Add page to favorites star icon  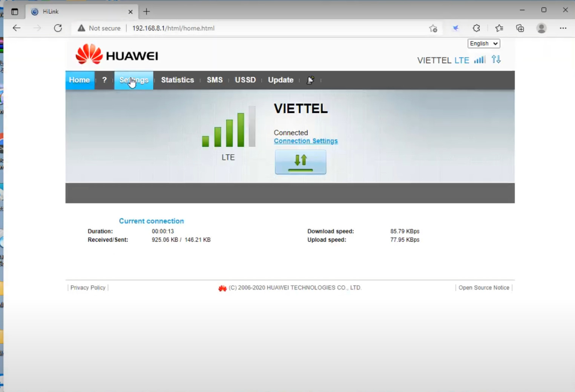433,28
